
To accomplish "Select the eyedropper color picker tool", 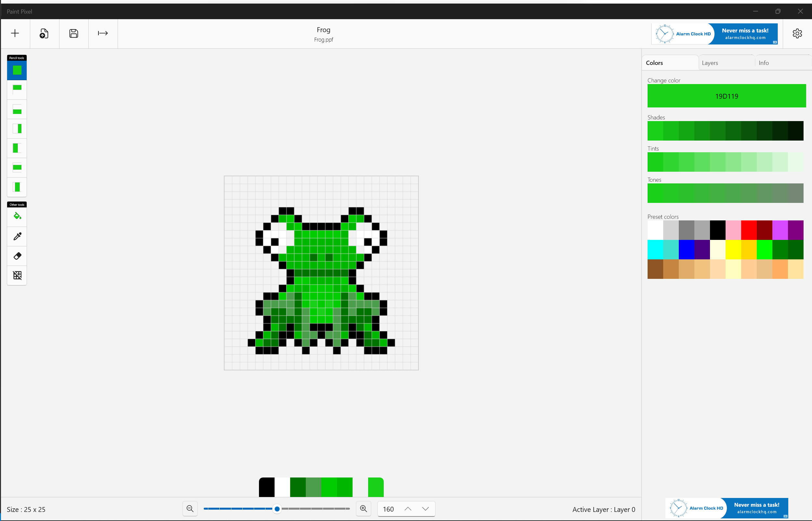I will [x=17, y=236].
